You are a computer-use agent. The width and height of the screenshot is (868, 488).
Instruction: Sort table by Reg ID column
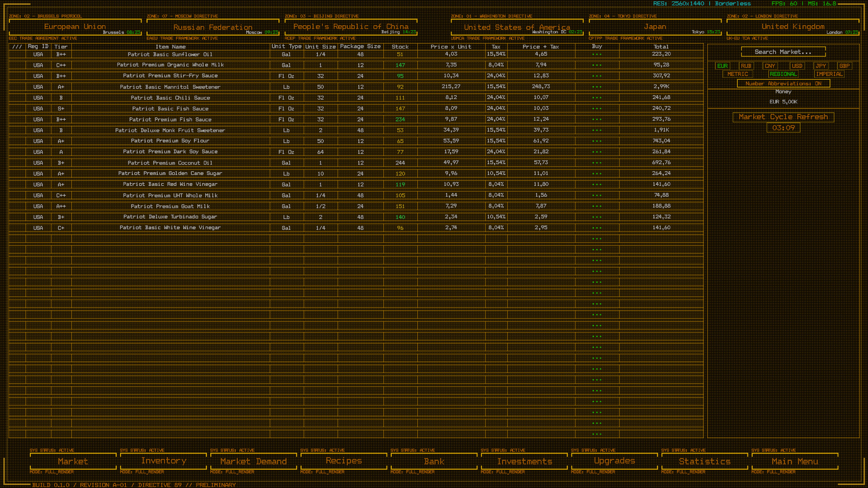coord(38,47)
